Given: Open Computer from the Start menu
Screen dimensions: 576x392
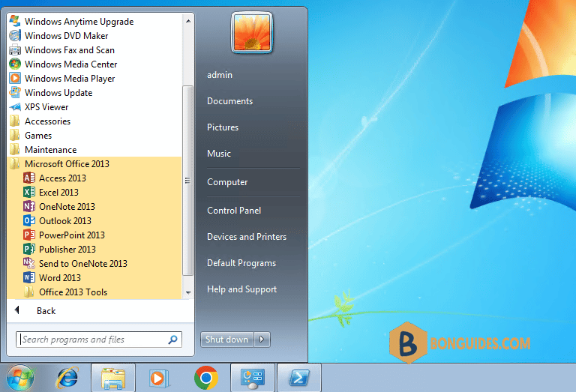Looking at the screenshot, I should pyautogui.click(x=227, y=182).
